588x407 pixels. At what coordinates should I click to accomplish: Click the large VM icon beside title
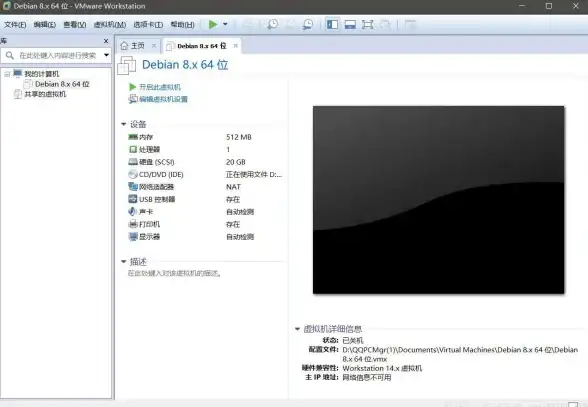coord(127,65)
